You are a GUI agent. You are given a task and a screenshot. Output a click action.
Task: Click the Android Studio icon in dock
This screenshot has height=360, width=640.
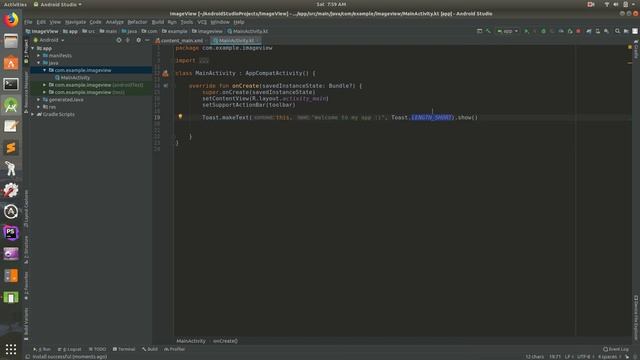coord(11,105)
